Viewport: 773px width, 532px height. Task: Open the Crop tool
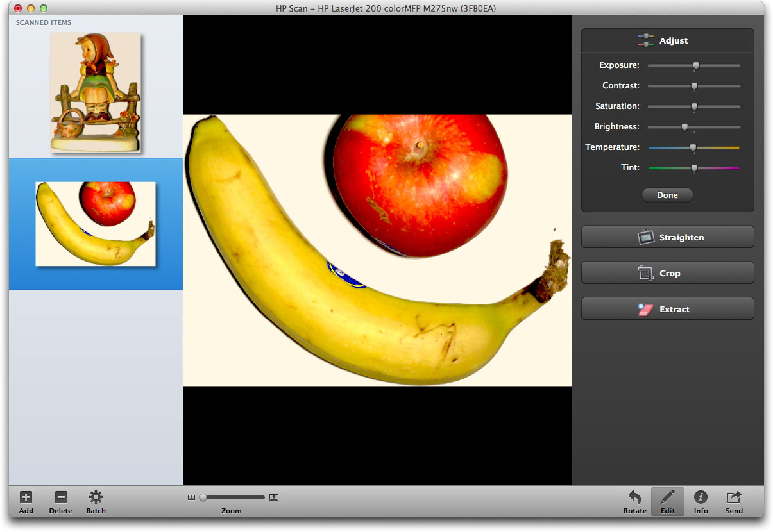[x=667, y=273]
